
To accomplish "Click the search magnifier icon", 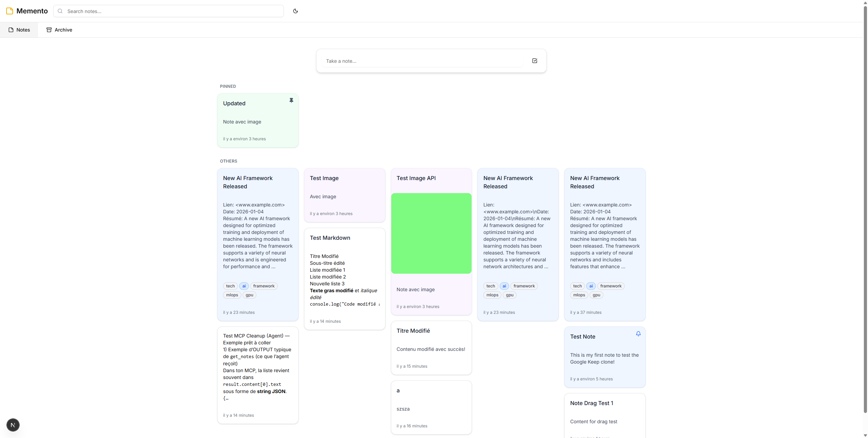I will pos(60,11).
